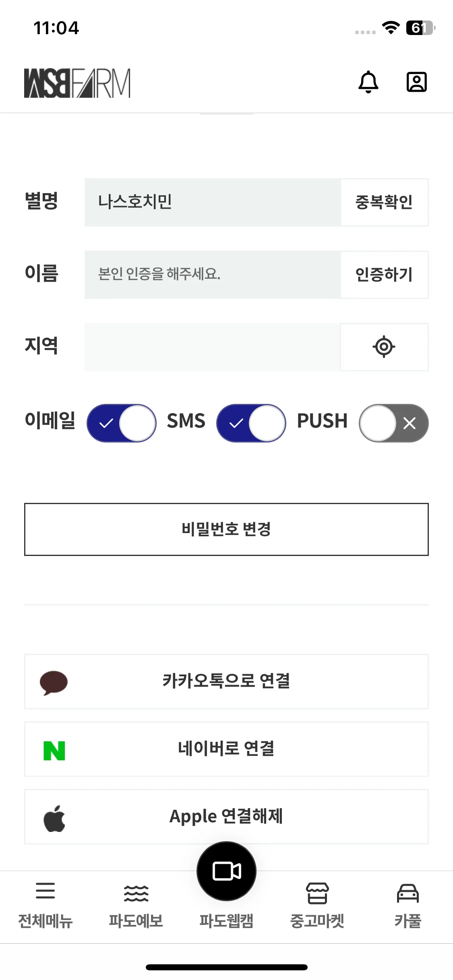453x980 pixels.
Task: Select 카카오톡으로 연결 option
Action: coord(226,681)
